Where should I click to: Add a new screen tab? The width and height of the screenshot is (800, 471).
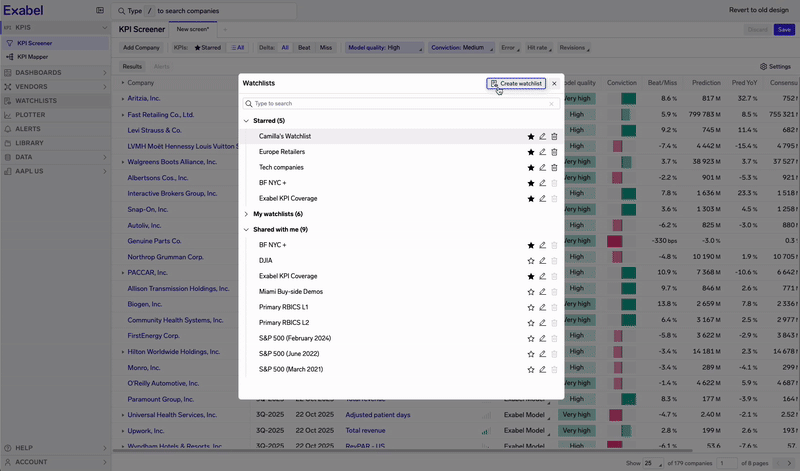pos(224,30)
